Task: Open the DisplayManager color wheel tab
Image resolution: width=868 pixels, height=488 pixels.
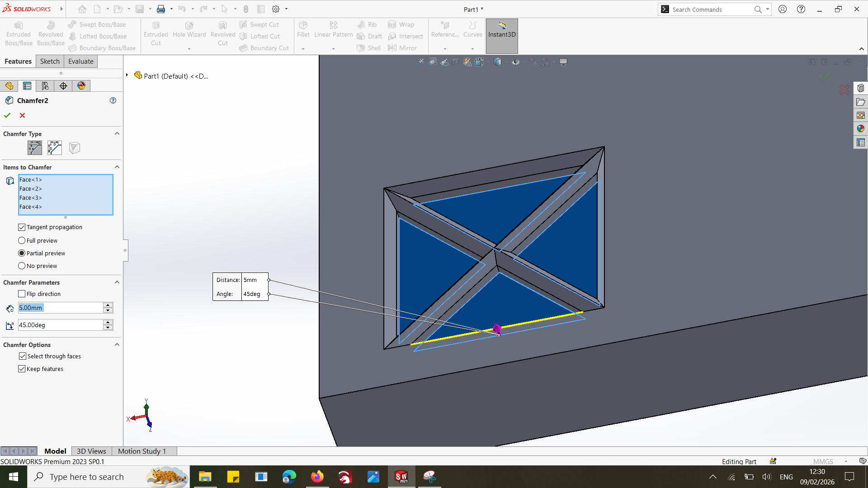Action: tap(81, 86)
